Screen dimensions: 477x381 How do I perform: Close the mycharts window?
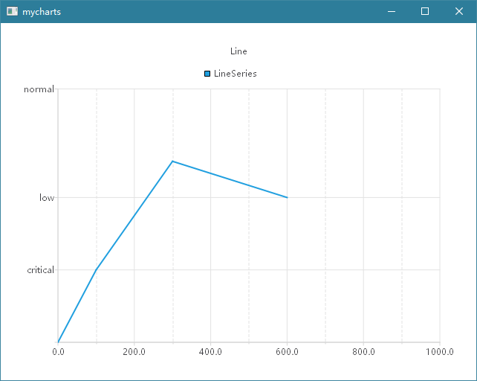(459, 11)
